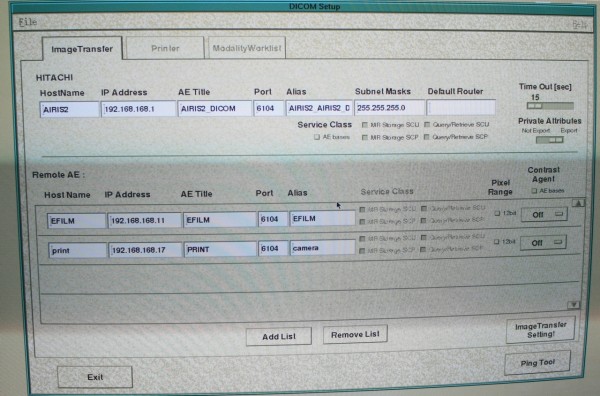600x396 pixels.
Task: Click the Default Router input field
Action: click(461, 108)
